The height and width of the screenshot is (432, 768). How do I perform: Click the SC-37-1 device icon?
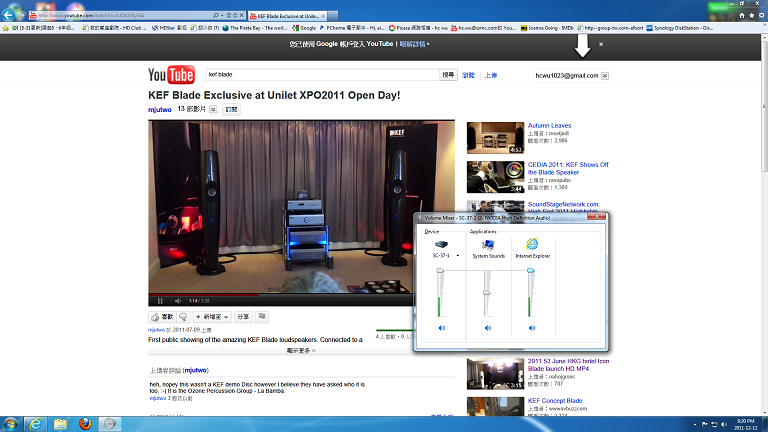[440, 244]
